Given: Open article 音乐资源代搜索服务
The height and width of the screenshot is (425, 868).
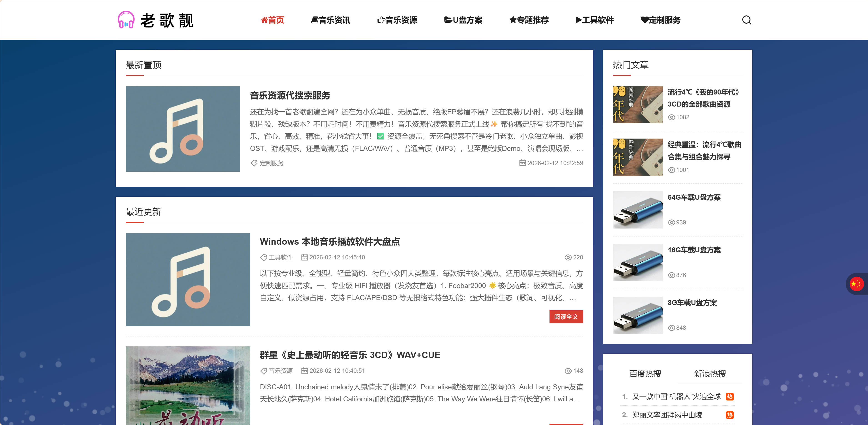Looking at the screenshot, I should [290, 95].
